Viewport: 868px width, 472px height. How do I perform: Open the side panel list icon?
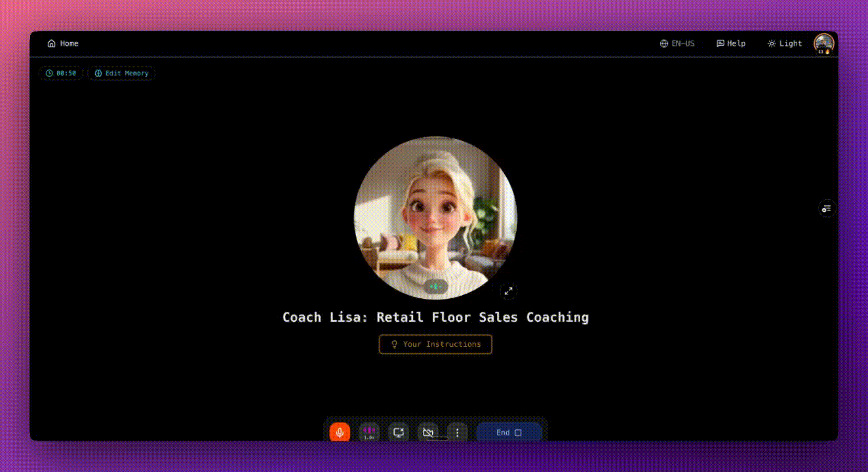826,208
